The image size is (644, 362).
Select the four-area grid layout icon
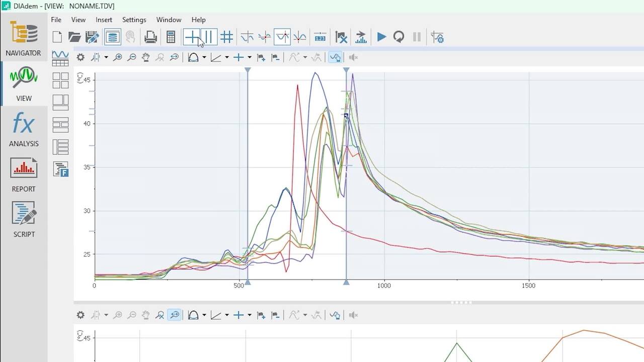60,80
